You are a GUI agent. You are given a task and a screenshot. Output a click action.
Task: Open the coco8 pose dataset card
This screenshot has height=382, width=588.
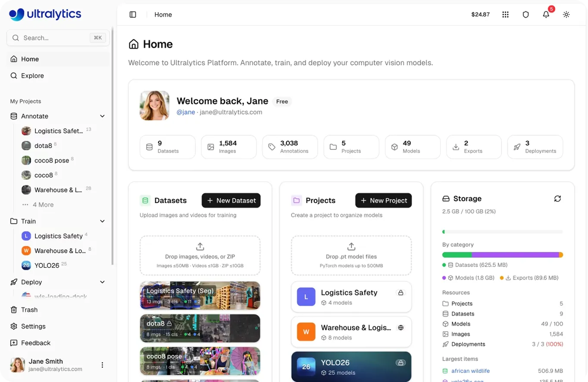(200, 361)
